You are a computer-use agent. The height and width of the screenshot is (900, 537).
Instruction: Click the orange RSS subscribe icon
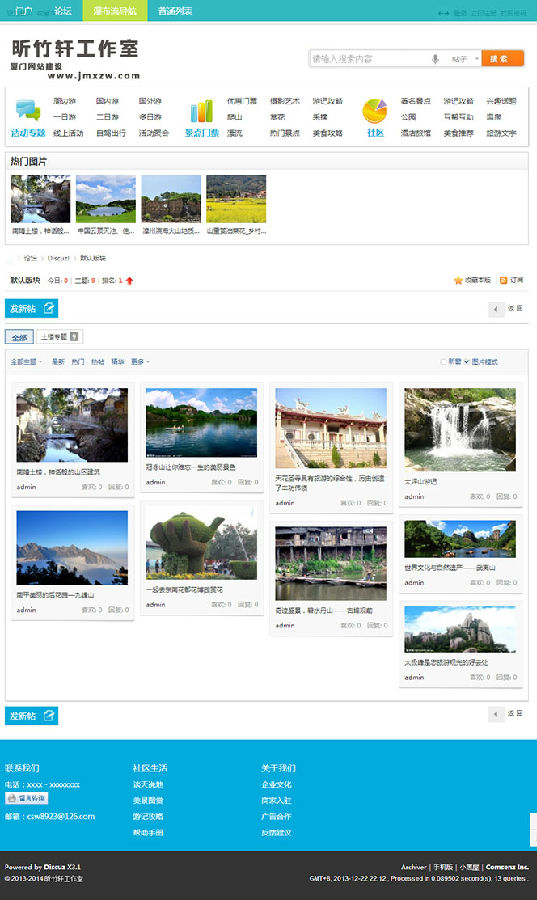(503, 280)
